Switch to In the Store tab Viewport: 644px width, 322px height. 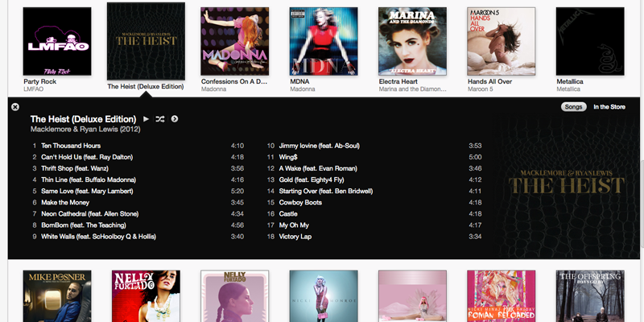pyautogui.click(x=609, y=107)
